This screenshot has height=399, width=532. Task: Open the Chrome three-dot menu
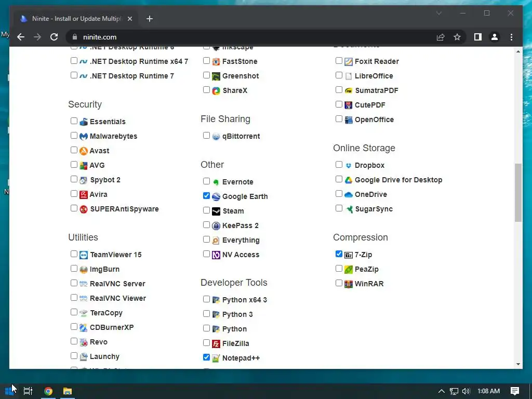coord(511,37)
